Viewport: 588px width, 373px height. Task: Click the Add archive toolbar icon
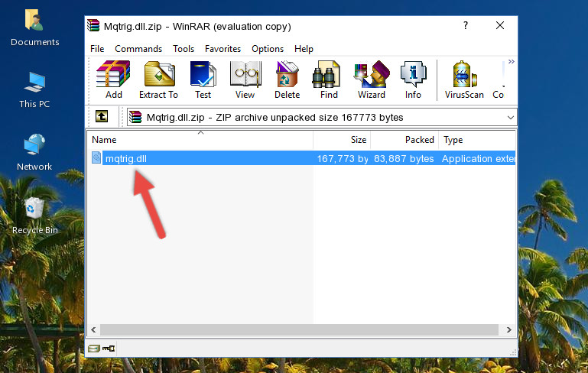(x=113, y=79)
